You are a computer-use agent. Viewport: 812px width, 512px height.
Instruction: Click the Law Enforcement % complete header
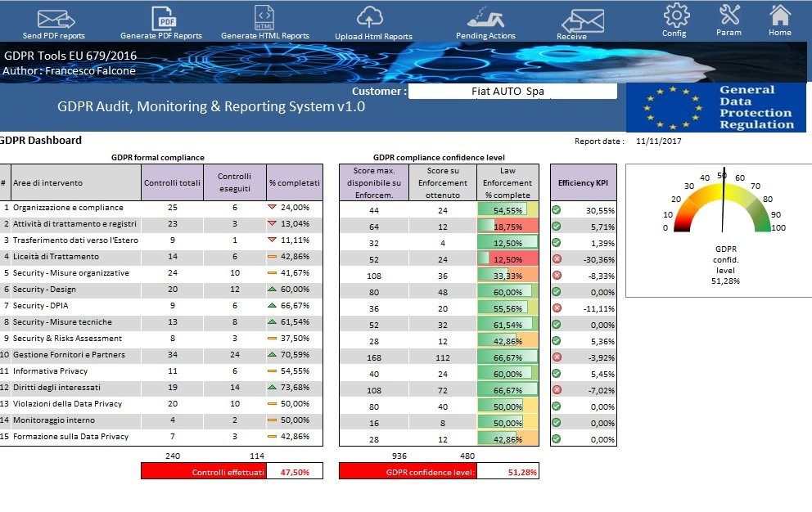click(x=508, y=182)
